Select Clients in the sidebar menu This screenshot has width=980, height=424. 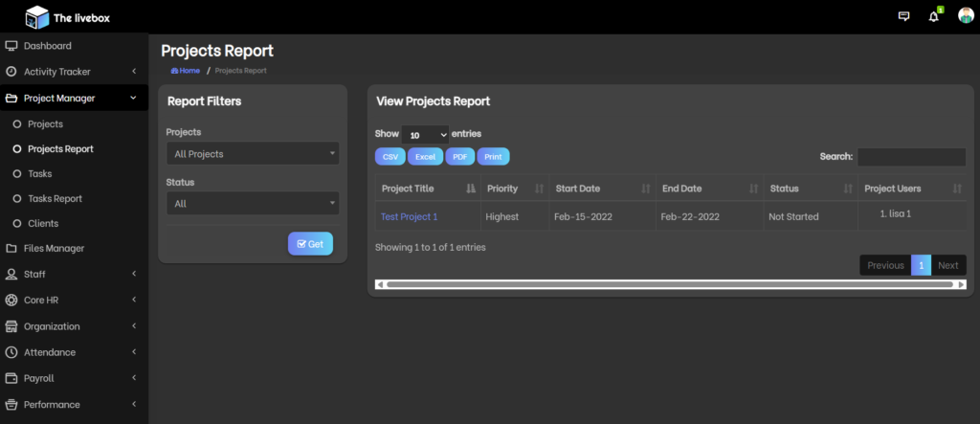click(43, 224)
